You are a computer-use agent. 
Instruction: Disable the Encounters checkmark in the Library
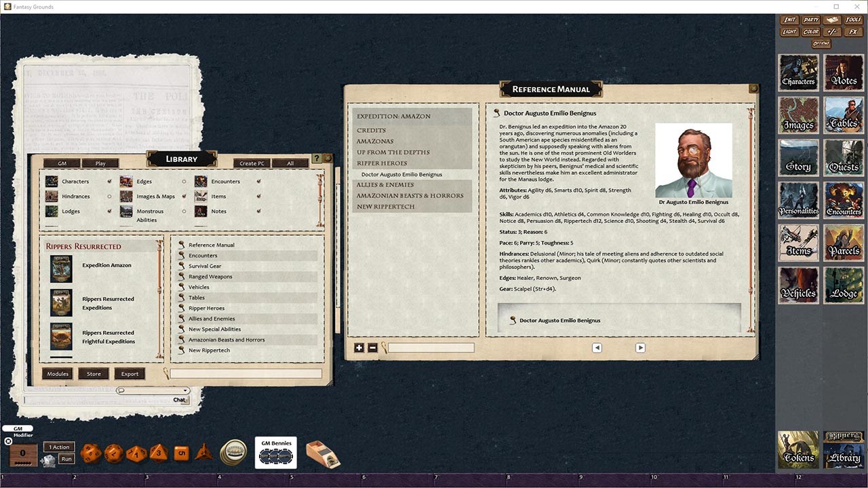pos(258,181)
